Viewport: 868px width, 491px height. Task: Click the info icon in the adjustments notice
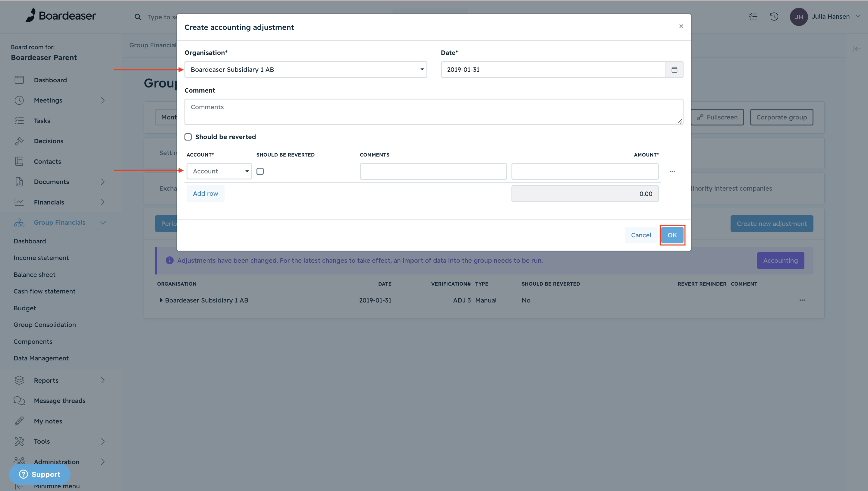click(169, 261)
